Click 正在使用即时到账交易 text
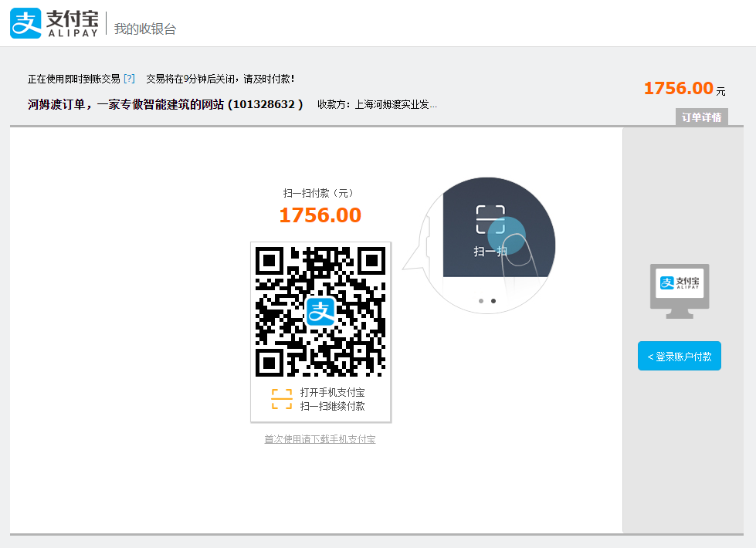756x548 pixels. [x=74, y=79]
